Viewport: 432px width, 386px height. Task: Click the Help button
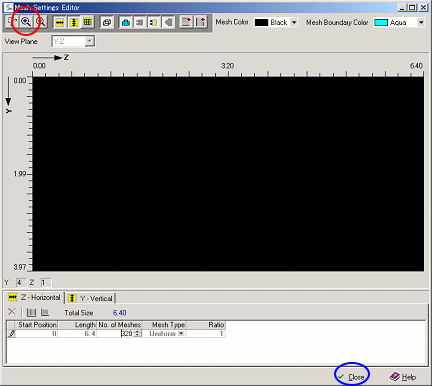(x=403, y=377)
